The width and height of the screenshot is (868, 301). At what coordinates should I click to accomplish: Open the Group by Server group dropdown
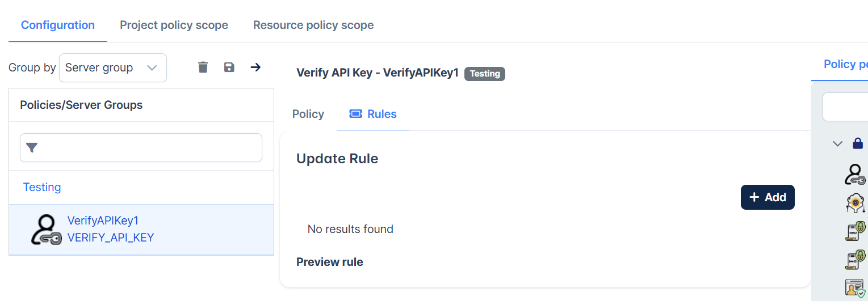point(113,67)
